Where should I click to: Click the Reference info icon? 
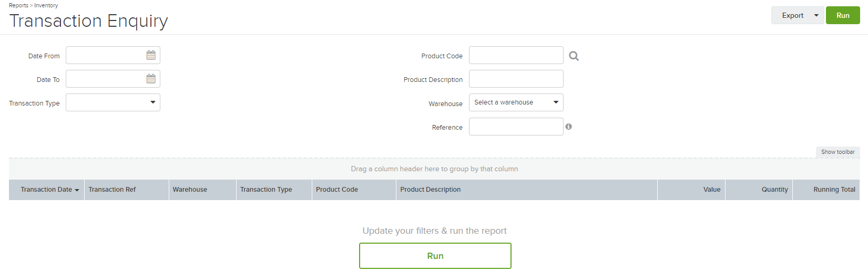568,127
